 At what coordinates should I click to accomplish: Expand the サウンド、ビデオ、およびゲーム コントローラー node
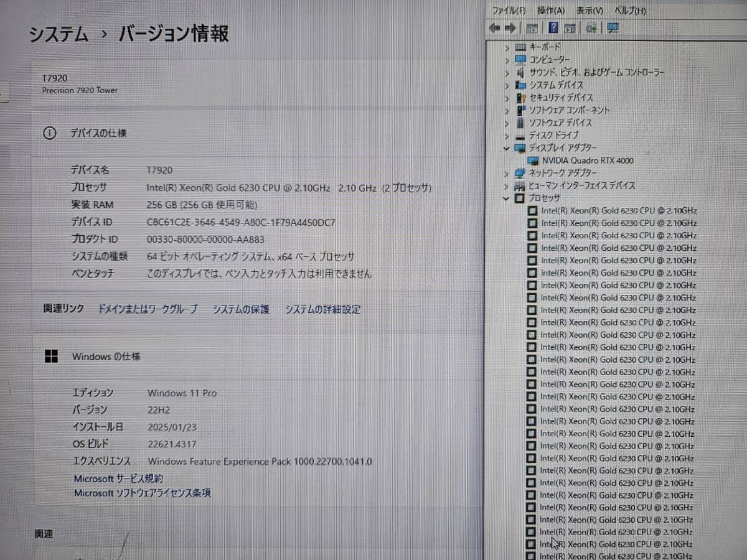pyautogui.click(x=507, y=72)
